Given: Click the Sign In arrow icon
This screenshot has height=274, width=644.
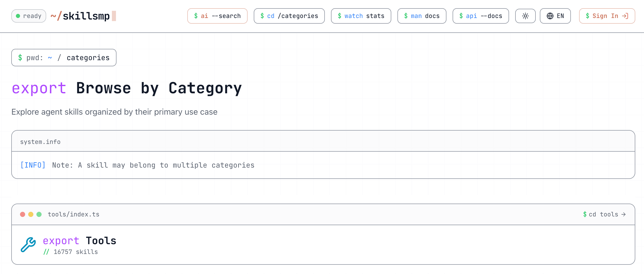Looking at the screenshot, I should pyautogui.click(x=625, y=16).
